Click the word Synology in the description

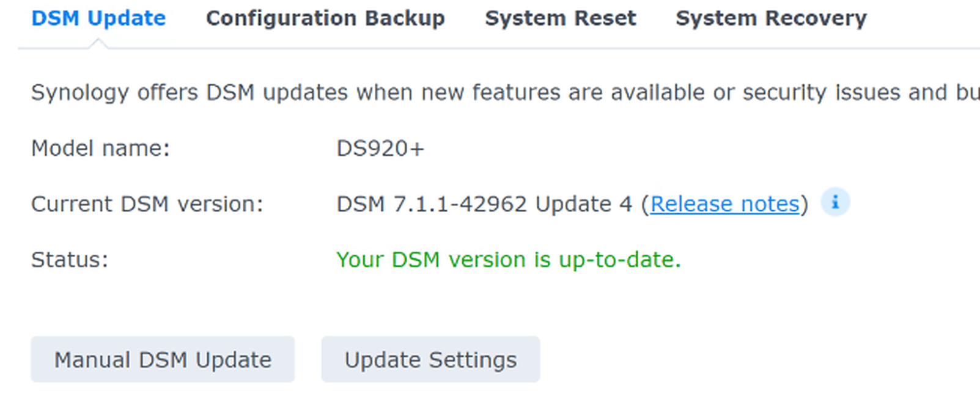click(x=80, y=93)
